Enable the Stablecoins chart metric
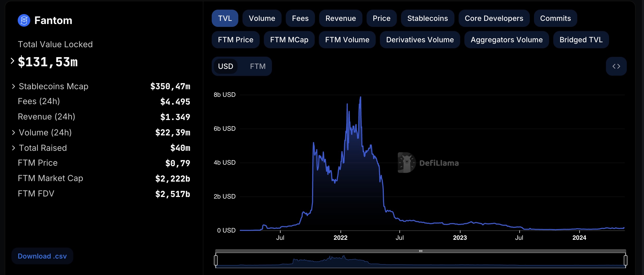Image resolution: width=644 pixels, height=275 pixels. pyautogui.click(x=427, y=18)
